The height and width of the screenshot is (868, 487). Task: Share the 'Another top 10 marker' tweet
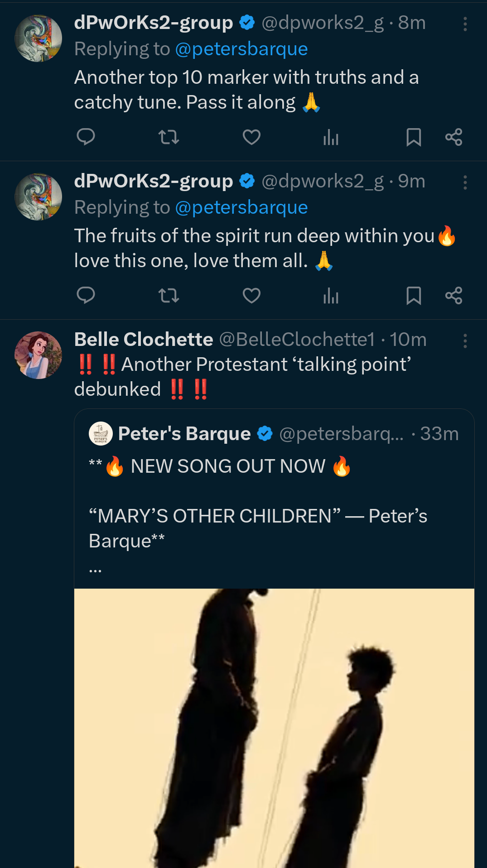(x=453, y=137)
